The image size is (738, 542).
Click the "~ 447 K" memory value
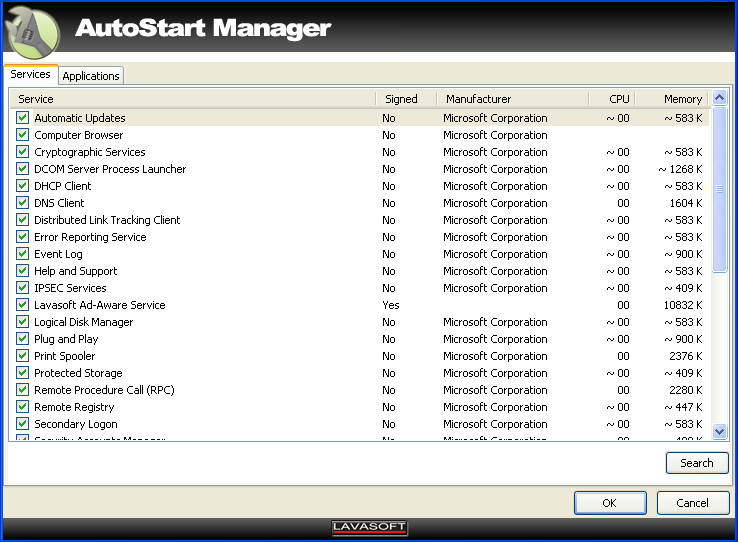683,407
